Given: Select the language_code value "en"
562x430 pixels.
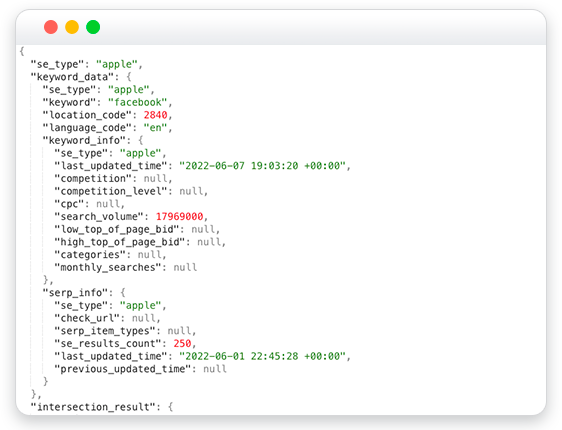Looking at the screenshot, I should pos(156,128).
